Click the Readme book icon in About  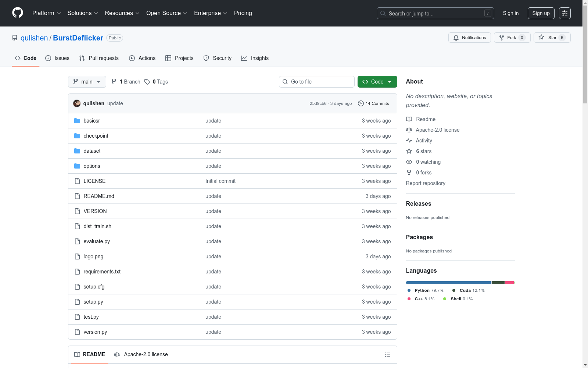point(409,119)
